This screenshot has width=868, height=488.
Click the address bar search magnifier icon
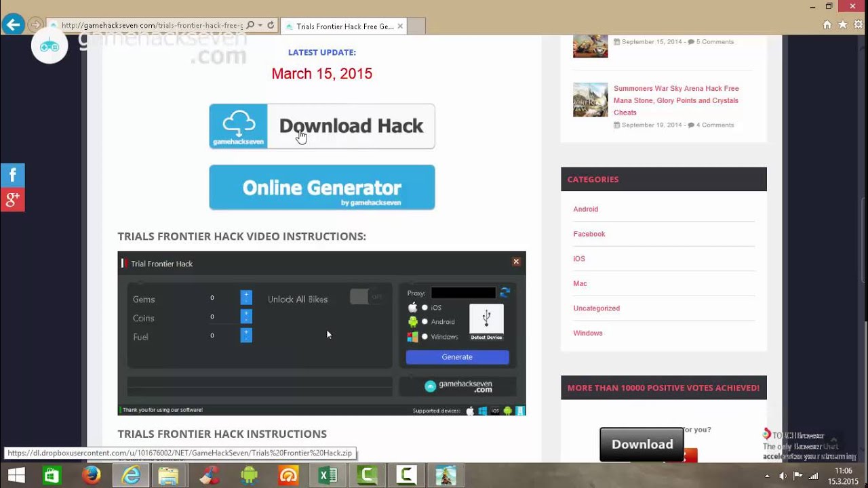pyautogui.click(x=250, y=25)
